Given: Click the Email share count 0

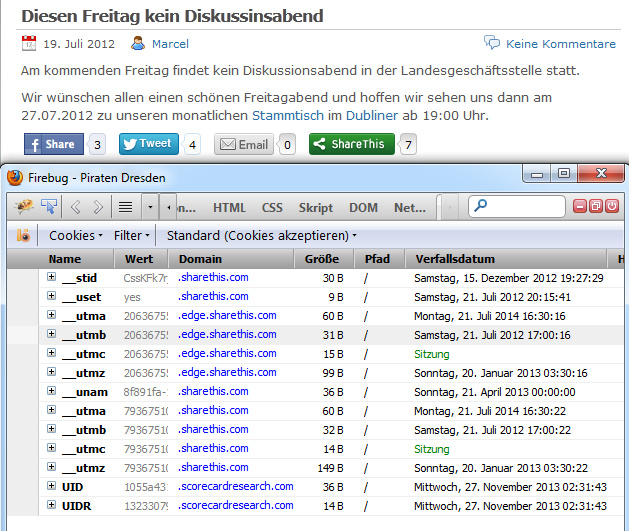Looking at the screenshot, I should click(x=287, y=144).
